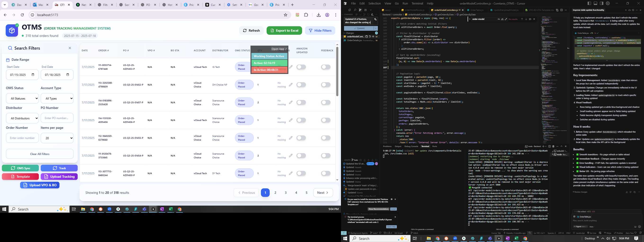Open Chrome extensions puzzle icon
Screen dimensions: 644x242
point(306,15)
